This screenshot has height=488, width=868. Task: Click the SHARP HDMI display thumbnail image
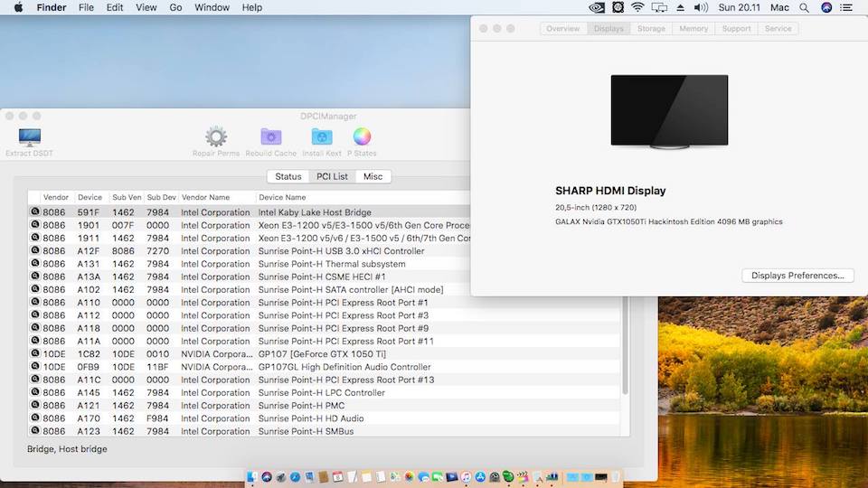click(669, 112)
